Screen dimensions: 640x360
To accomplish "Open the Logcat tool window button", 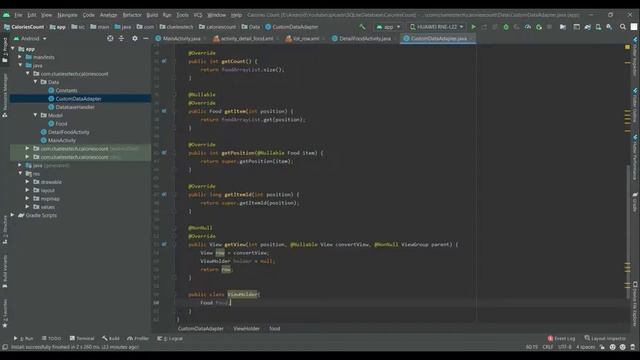I will (170, 338).
